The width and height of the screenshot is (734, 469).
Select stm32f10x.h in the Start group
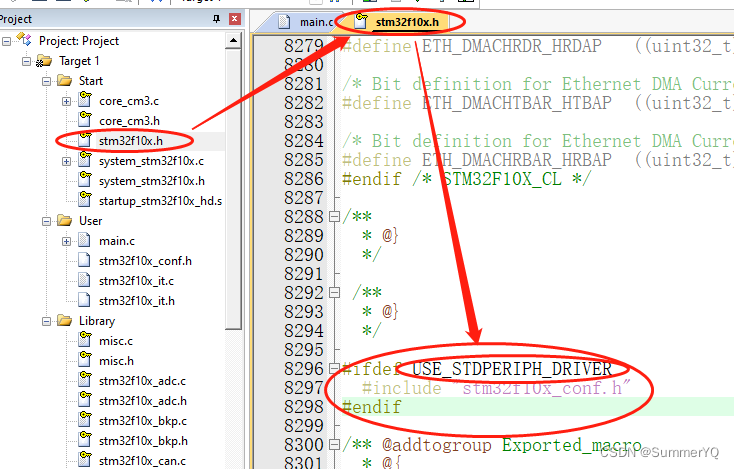click(x=131, y=141)
